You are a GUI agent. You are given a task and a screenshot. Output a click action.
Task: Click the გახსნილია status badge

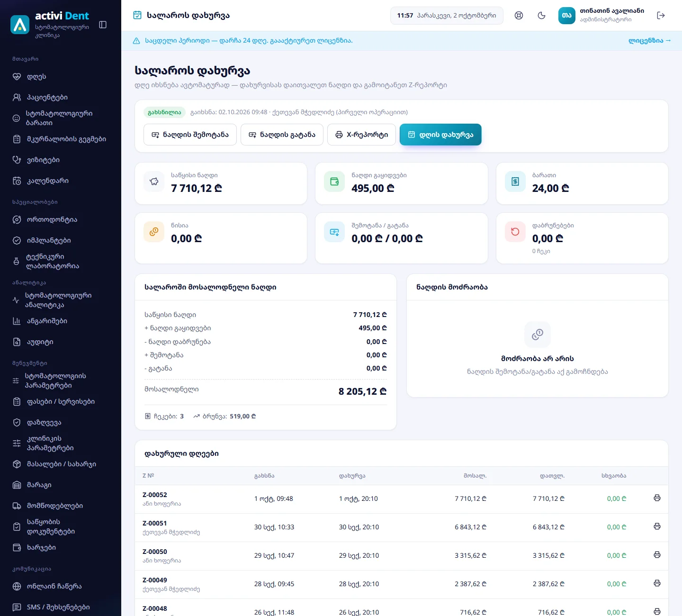(x=164, y=112)
